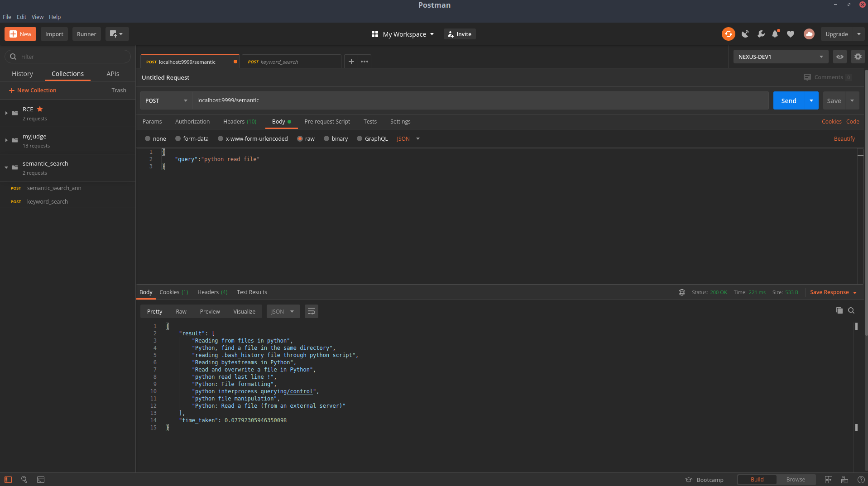Click the network globe icon in response
Screen dimensions: 868x486
click(x=681, y=292)
